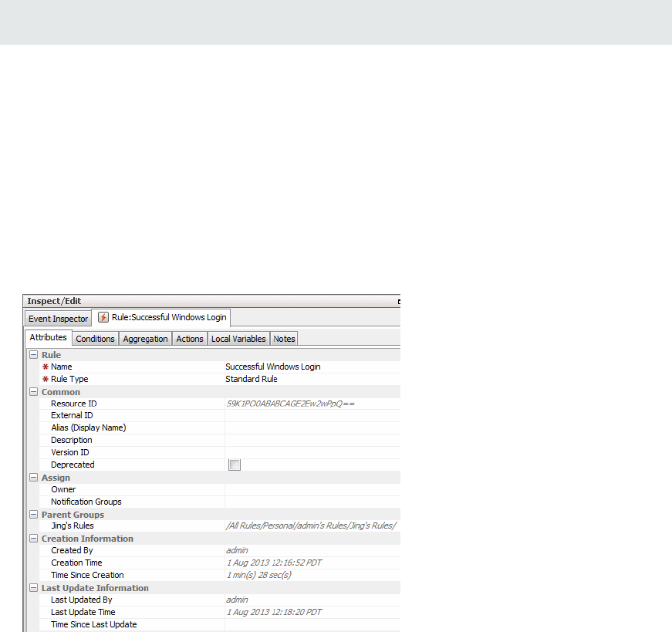This screenshot has width=672, height=632.
Task: Click the Time Since Last Update label
Action: (94, 624)
